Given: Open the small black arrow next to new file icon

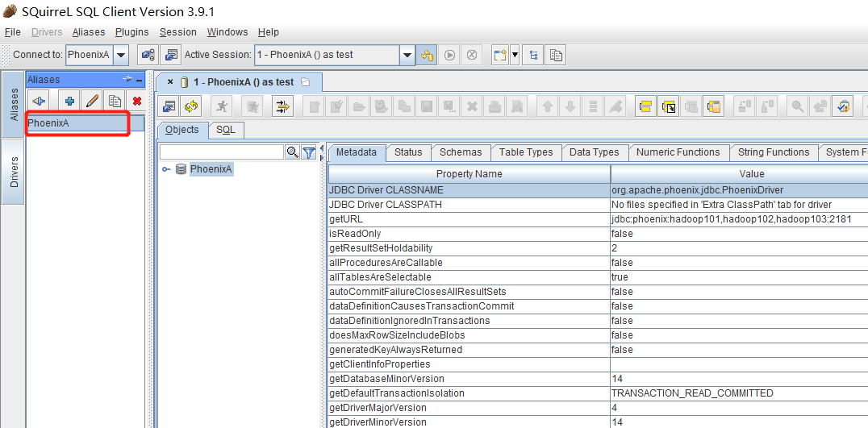Looking at the screenshot, I should tap(515, 55).
